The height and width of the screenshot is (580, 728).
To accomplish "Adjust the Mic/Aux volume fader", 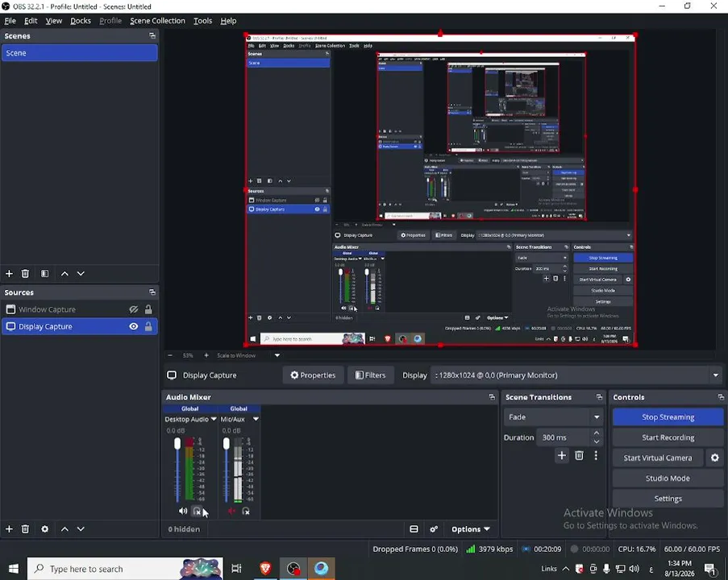I will click(226, 444).
